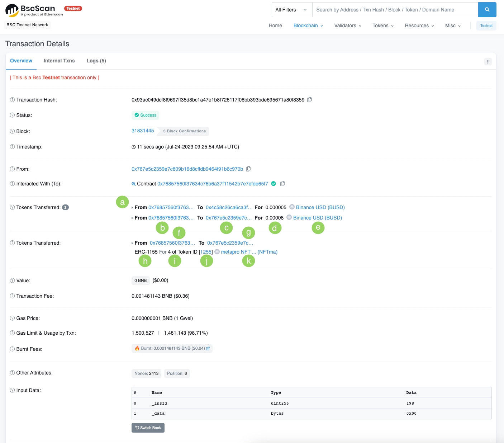504x443 pixels.
Task: Expand the Tokens navigation dropdown
Action: 383,25
